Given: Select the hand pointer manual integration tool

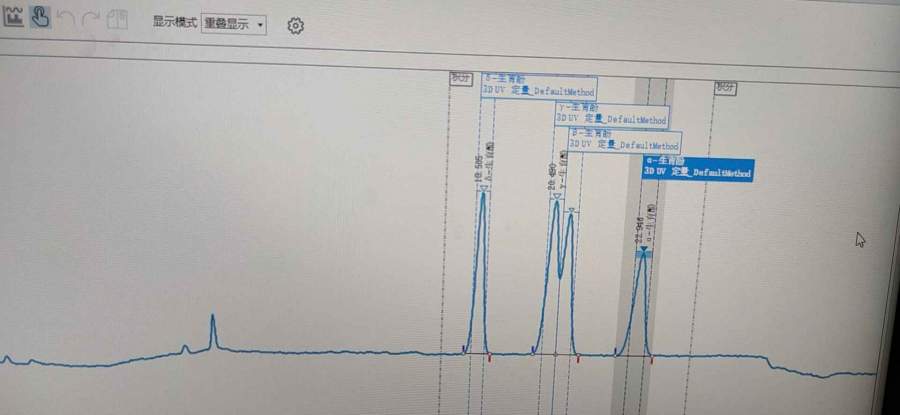Looking at the screenshot, I should click(x=41, y=17).
